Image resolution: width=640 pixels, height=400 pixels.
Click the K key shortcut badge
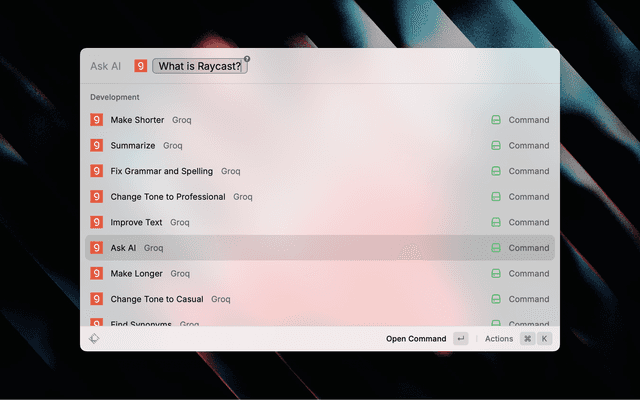click(544, 339)
